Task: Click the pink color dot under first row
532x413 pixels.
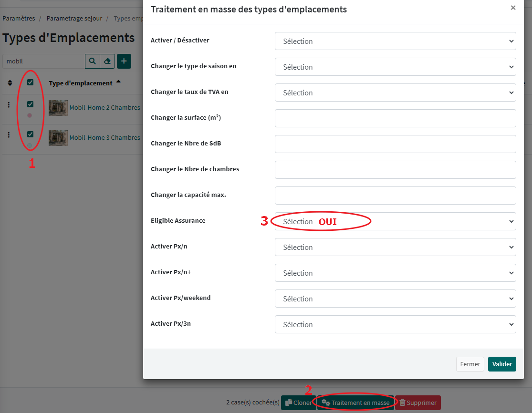Action: [30, 115]
